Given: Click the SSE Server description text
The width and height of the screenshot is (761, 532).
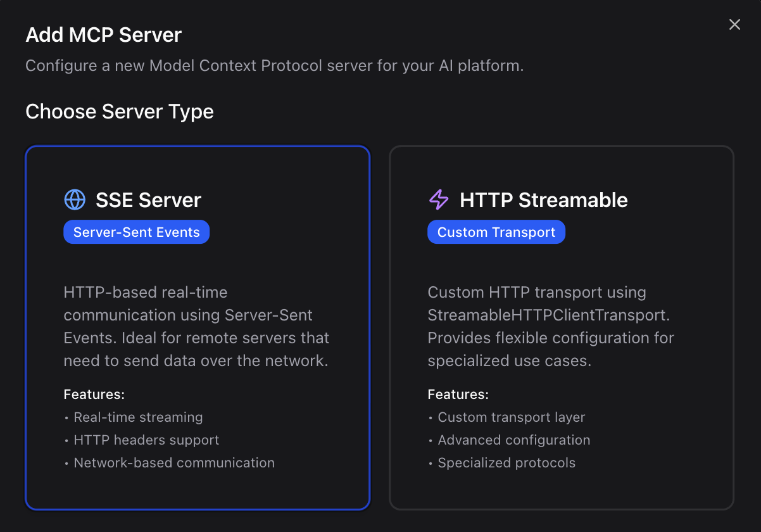Looking at the screenshot, I should pyautogui.click(x=196, y=326).
